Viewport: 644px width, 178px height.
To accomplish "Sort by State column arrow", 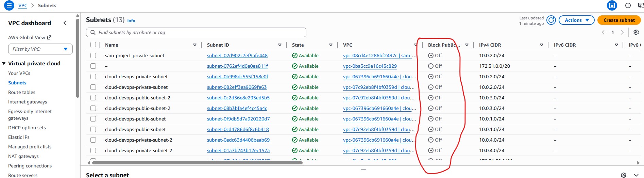I will coord(331,45).
